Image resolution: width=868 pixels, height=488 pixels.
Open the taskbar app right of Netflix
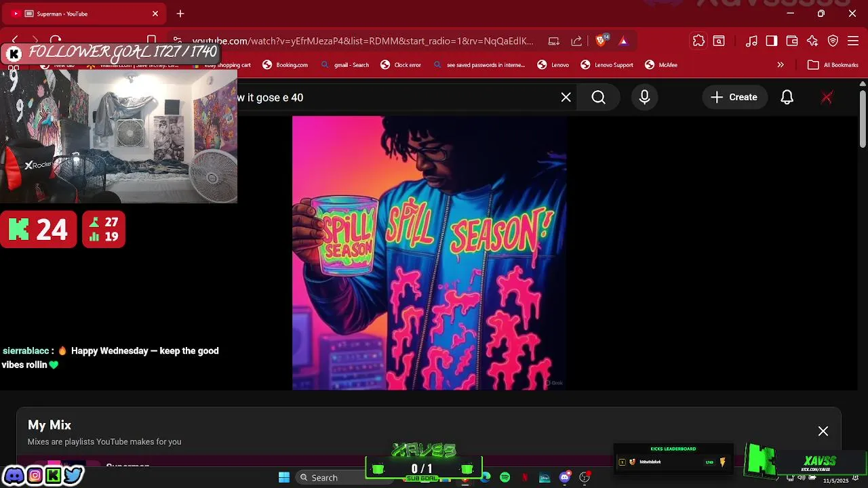point(545,478)
